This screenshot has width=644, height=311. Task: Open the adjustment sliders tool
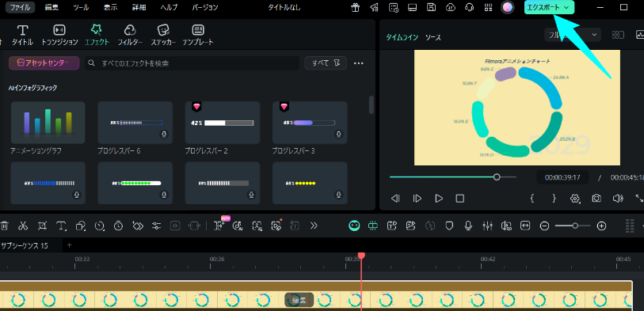coord(157,226)
